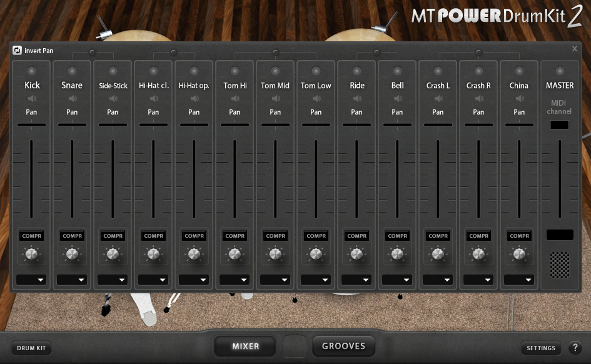Mute the Kick channel speaker icon
591x364 pixels.
coord(32,99)
